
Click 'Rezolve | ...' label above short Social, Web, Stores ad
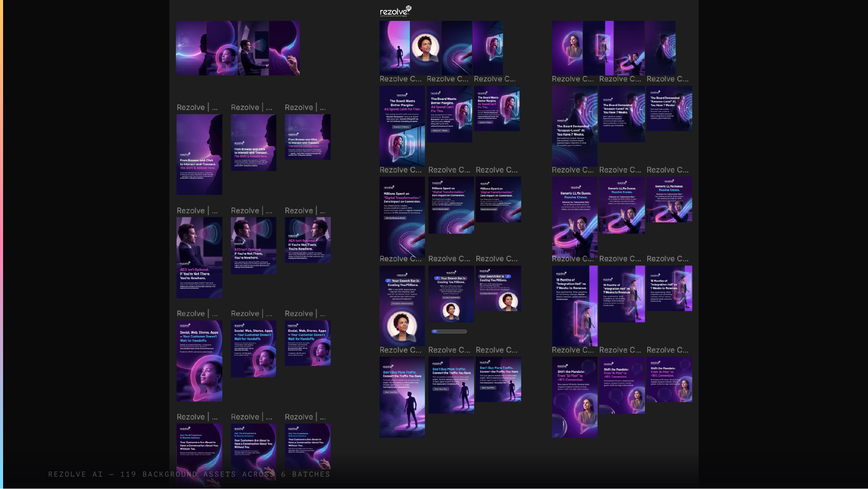[x=305, y=313]
